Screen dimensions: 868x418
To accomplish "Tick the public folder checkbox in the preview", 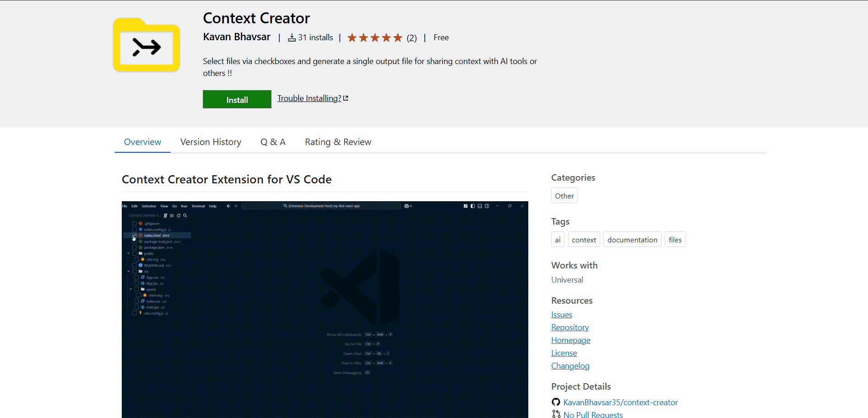I will click(134, 253).
